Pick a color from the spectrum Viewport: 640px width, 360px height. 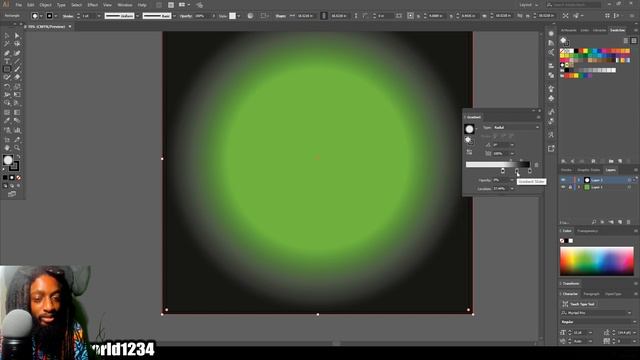[x=597, y=261]
